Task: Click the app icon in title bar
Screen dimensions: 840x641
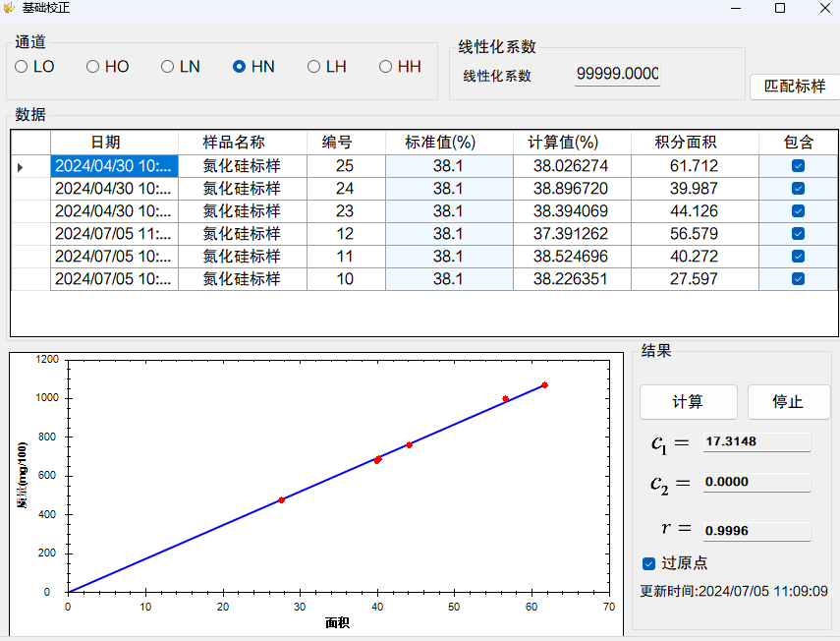Action: point(9,8)
